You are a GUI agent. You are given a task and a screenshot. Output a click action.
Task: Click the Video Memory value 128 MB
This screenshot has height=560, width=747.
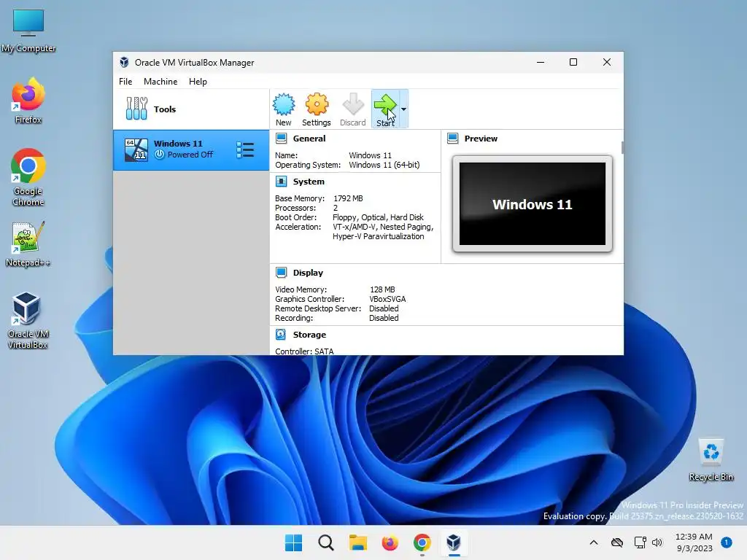(382, 289)
